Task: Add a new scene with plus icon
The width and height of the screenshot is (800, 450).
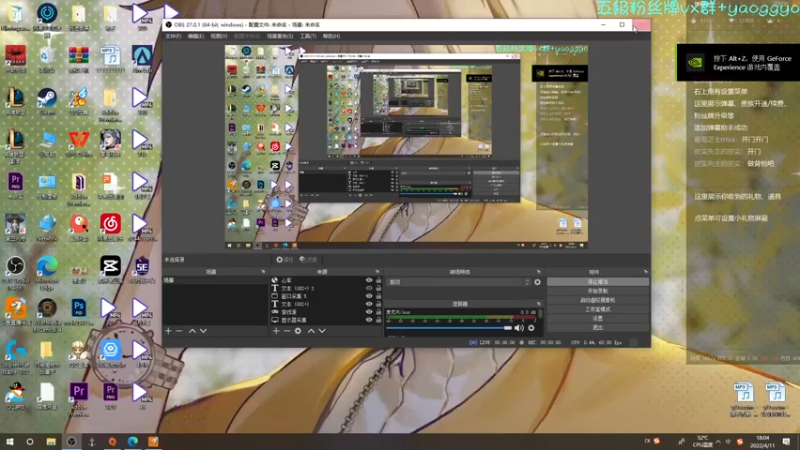Action: 168,331
